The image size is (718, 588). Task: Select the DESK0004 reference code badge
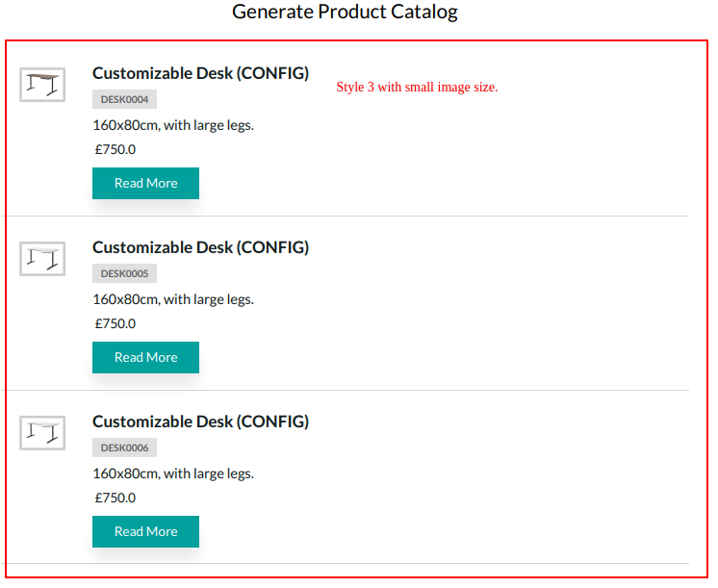(124, 99)
